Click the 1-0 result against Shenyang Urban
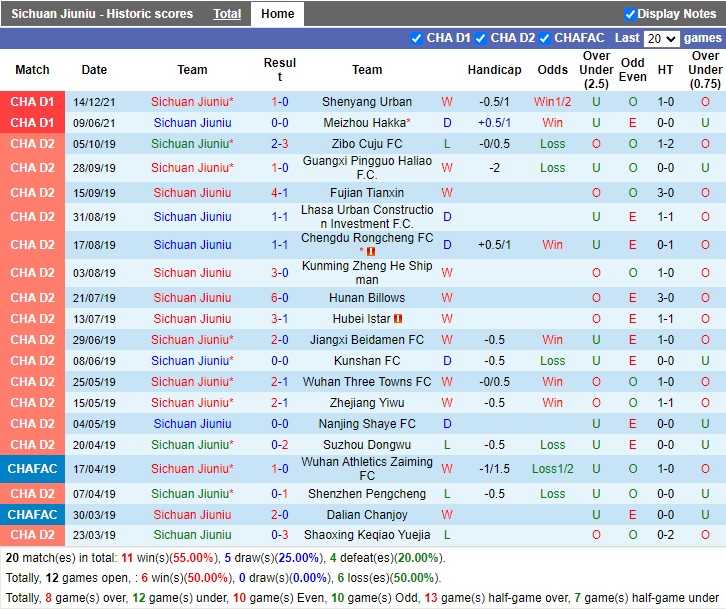The height and width of the screenshot is (609, 726). pyautogui.click(x=280, y=102)
